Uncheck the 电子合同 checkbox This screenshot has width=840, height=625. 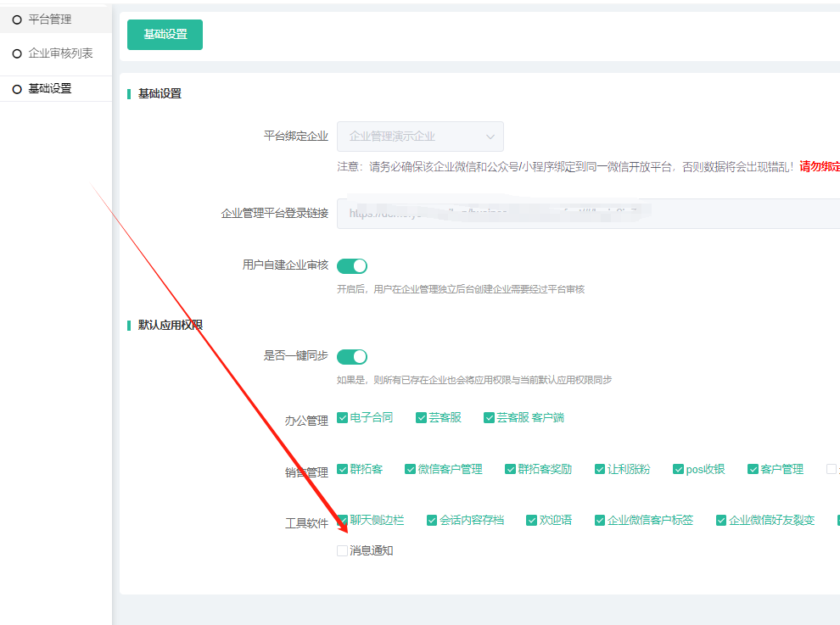click(x=343, y=417)
